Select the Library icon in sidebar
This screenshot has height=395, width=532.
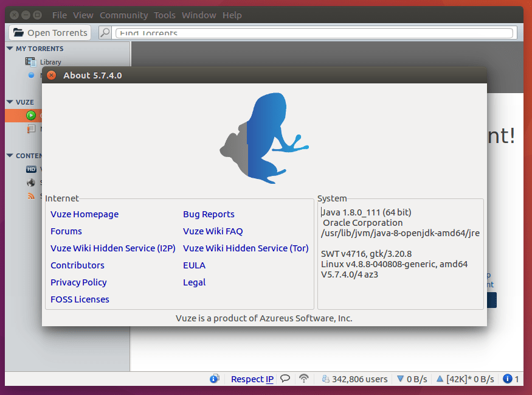(30, 62)
